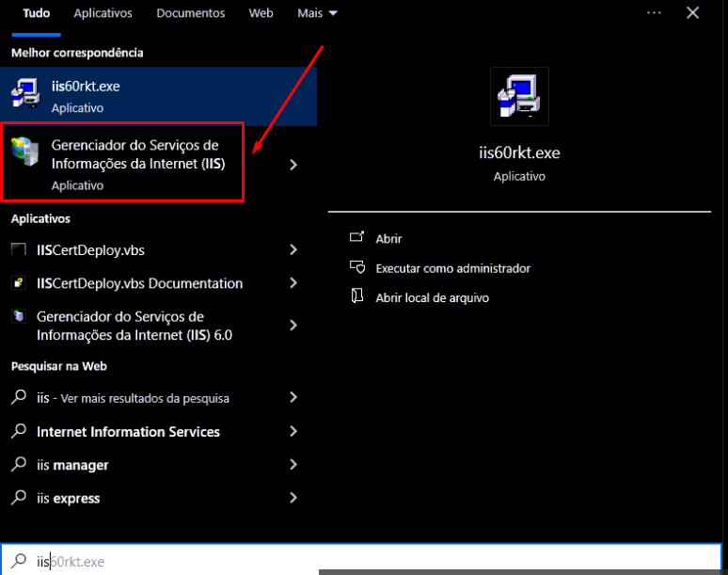728x575 pixels.
Task: Click the IIS 6.0 Manager icon
Action: point(19,316)
